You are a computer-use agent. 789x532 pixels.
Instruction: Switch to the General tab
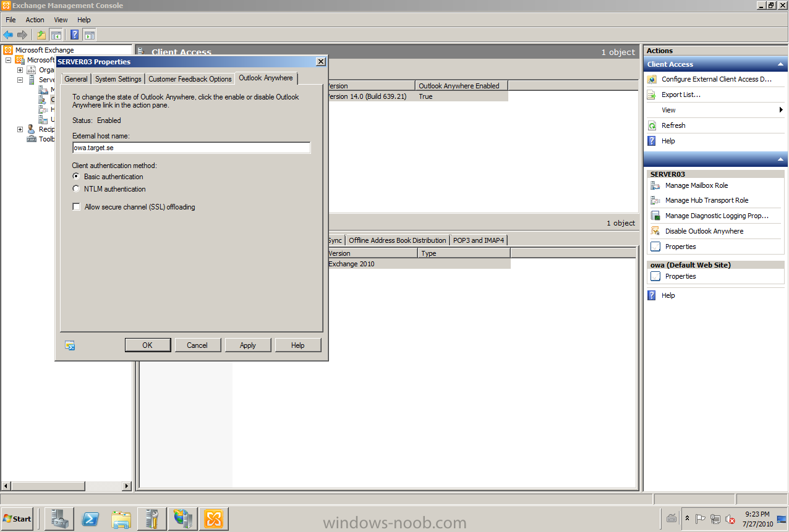[x=76, y=79]
